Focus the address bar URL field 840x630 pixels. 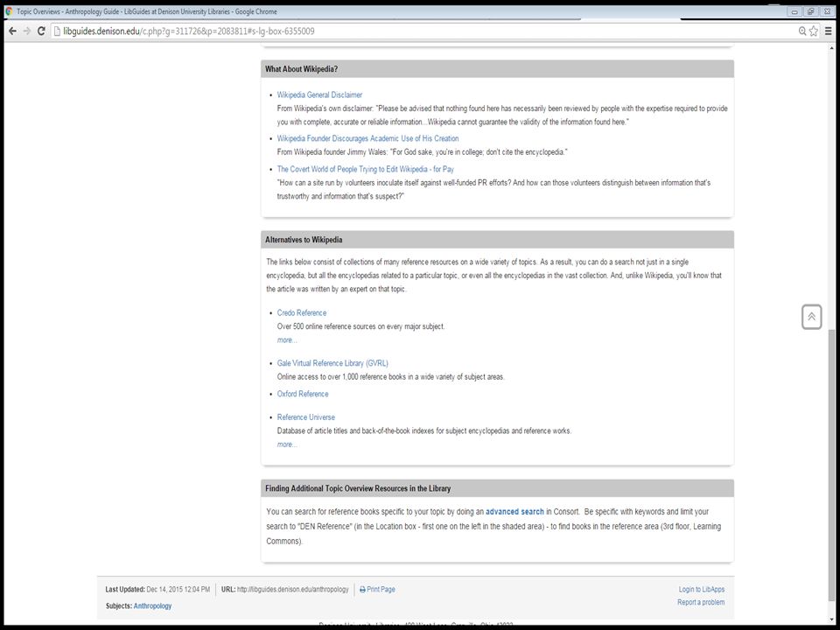coord(423,31)
